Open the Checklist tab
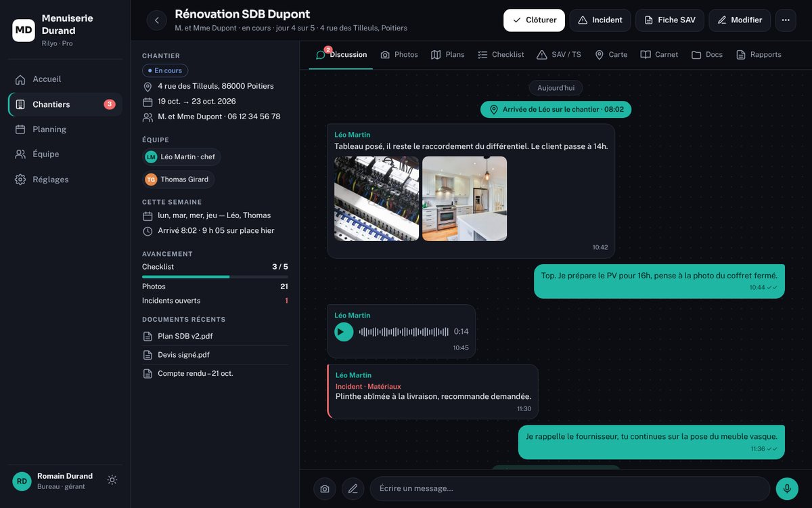The image size is (812, 508). pos(501,55)
